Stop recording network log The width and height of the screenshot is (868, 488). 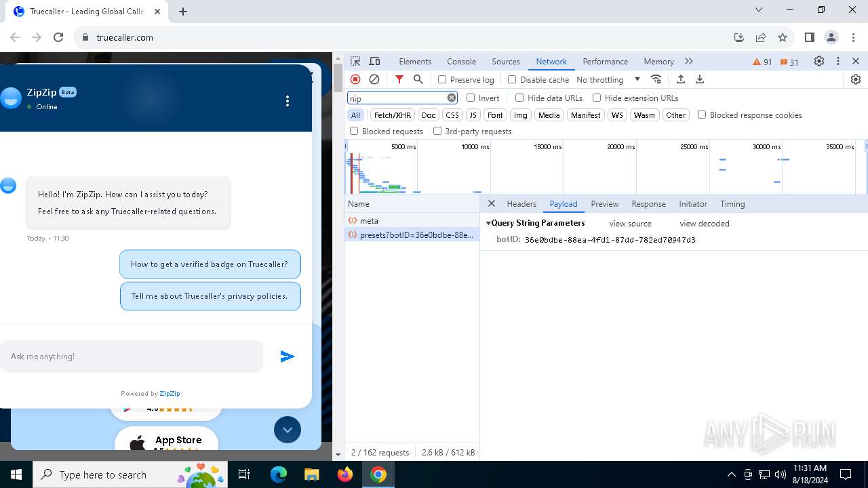click(x=355, y=79)
